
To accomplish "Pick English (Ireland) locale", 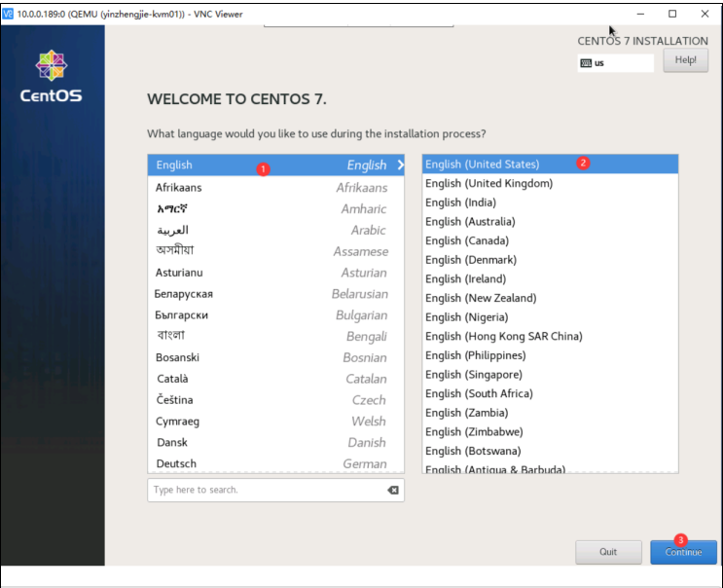I will click(x=550, y=279).
